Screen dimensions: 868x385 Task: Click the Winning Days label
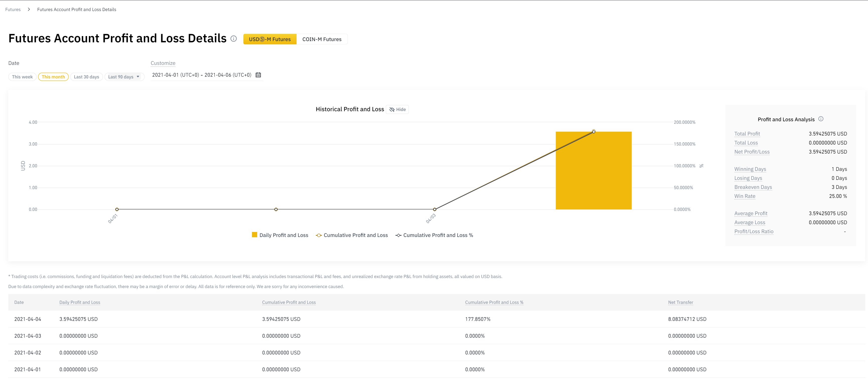pos(750,169)
